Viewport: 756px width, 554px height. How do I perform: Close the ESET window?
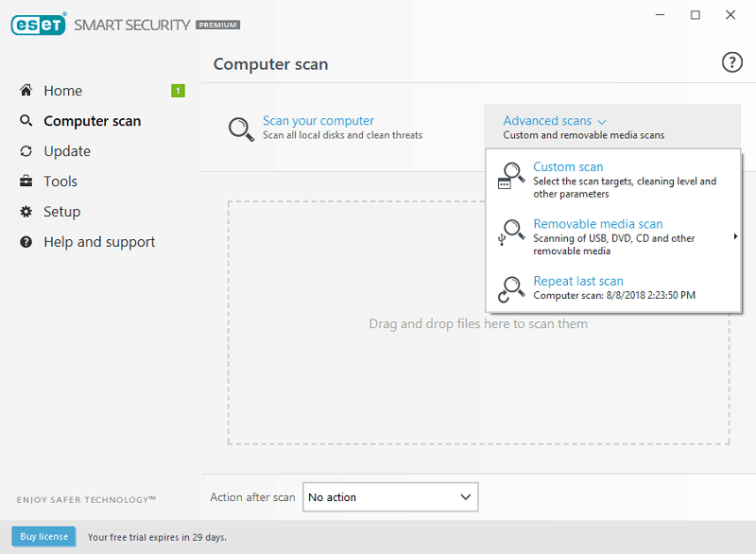pos(730,15)
